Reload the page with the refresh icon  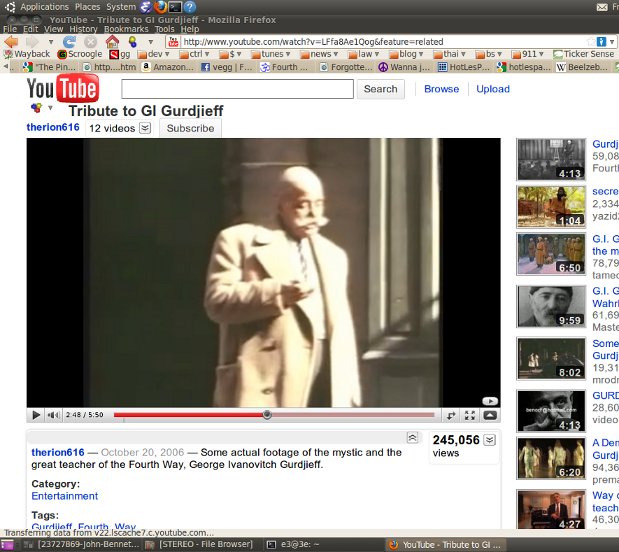[69, 42]
